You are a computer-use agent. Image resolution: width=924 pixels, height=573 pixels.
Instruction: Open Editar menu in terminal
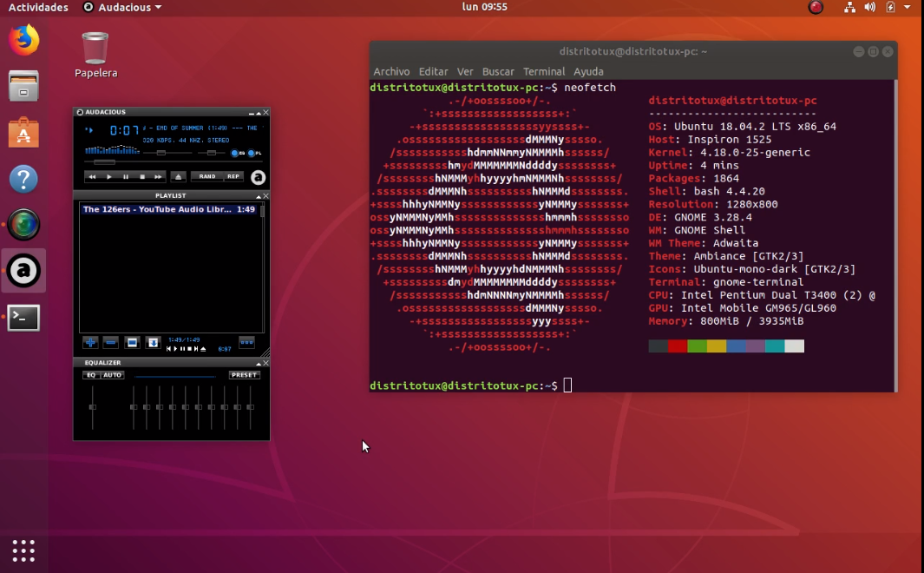(433, 71)
